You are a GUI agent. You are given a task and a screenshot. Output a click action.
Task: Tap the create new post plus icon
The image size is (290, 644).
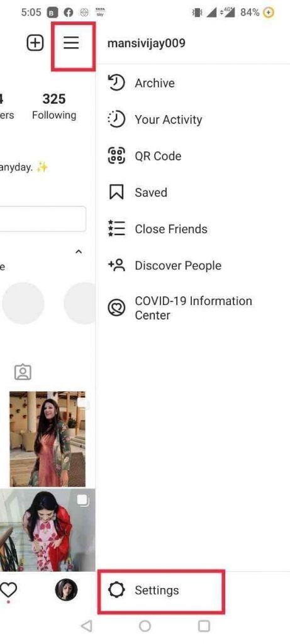35,43
